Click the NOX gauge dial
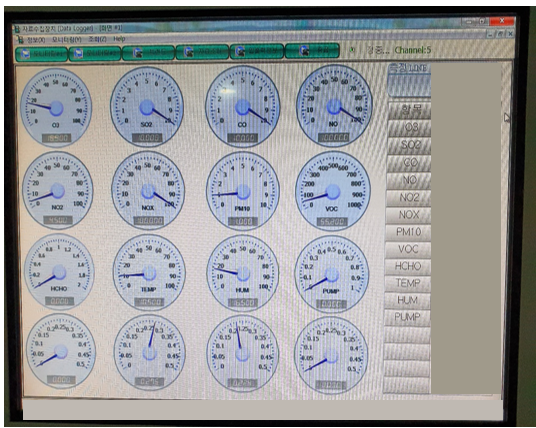The width and height of the screenshot is (536, 428). [x=148, y=190]
